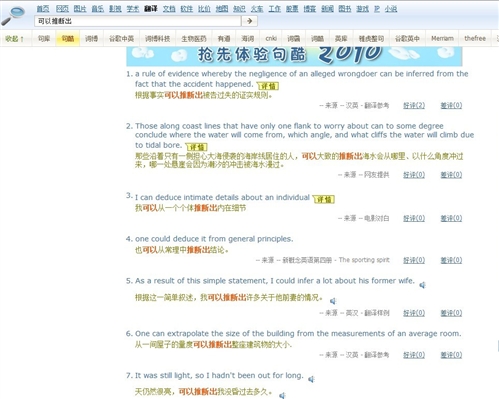The image size is (499, 399).
Task: Click the arrow search submit button
Action: [x=249, y=21]
